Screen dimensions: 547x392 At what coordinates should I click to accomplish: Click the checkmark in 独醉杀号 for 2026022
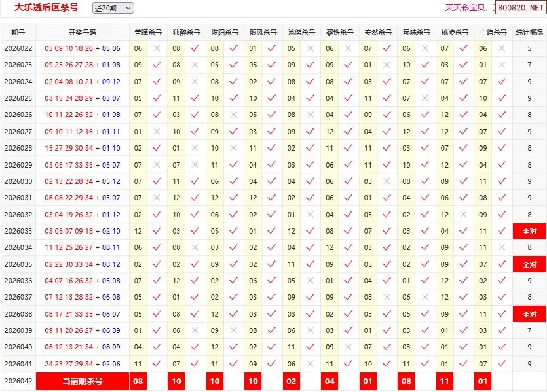pos(195,48)
